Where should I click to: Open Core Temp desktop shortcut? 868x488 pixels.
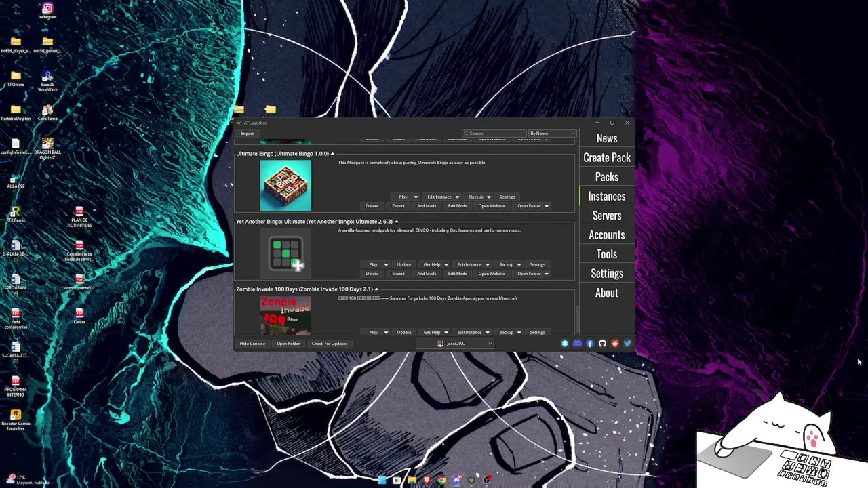47,113
